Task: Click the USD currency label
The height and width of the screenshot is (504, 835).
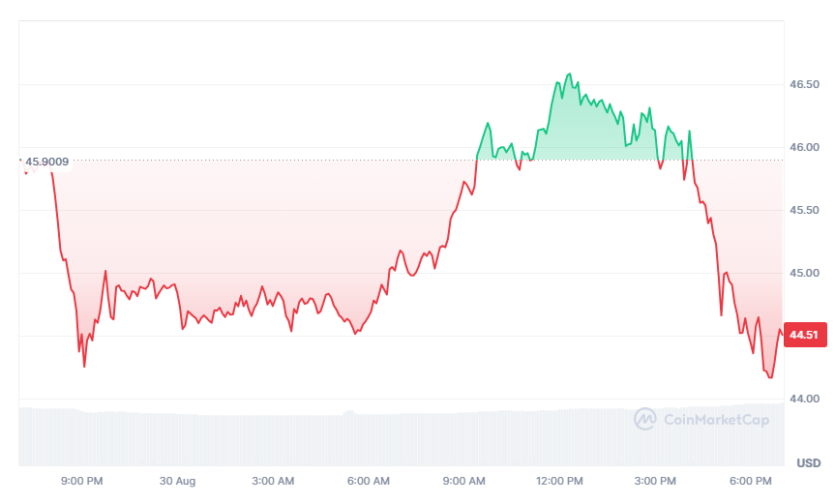Action: point(808,463)
